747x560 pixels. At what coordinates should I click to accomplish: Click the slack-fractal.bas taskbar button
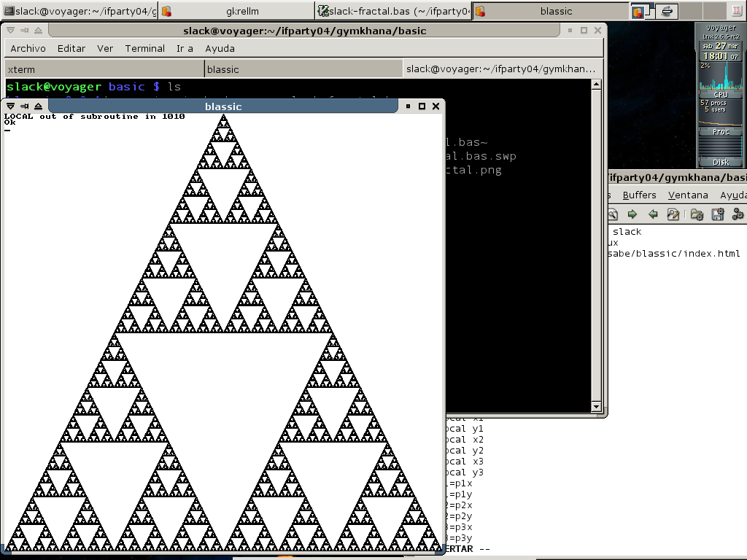394,11
